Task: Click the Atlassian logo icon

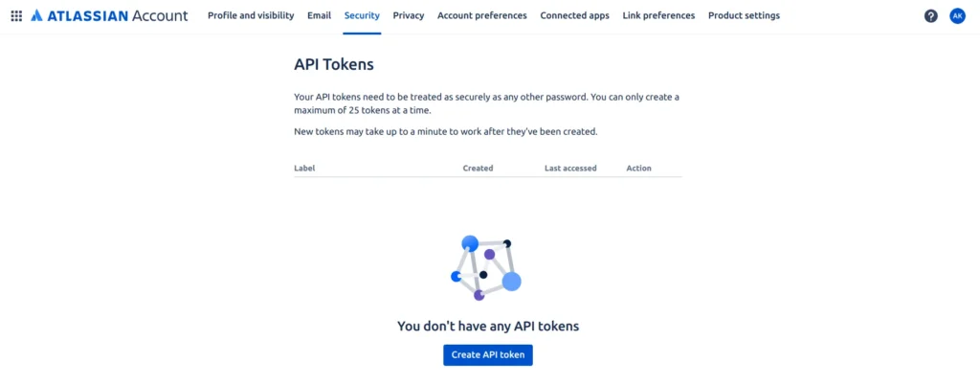Action: (x=36, y=16)
